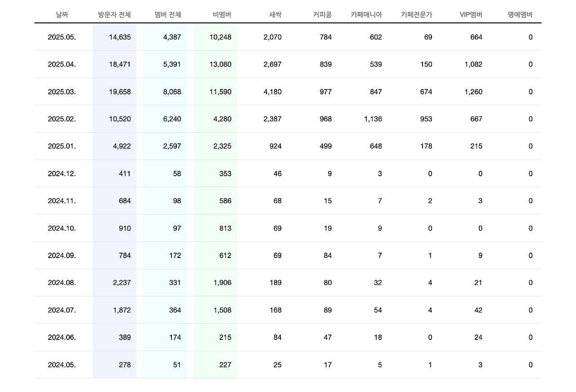The image size is (576, 392).
Task: Click the 2025.05. date row label
Action: point(62,37)
